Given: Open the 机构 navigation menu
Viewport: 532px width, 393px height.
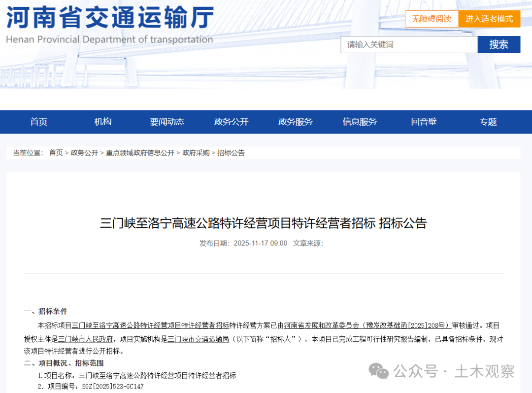Looking at the screenshot, I should point(103,122).
